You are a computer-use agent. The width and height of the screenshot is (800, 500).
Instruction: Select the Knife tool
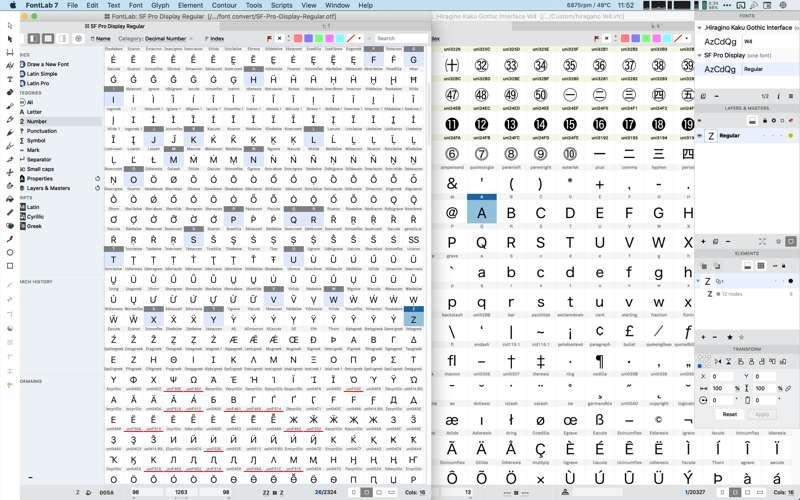coord(10,159)
